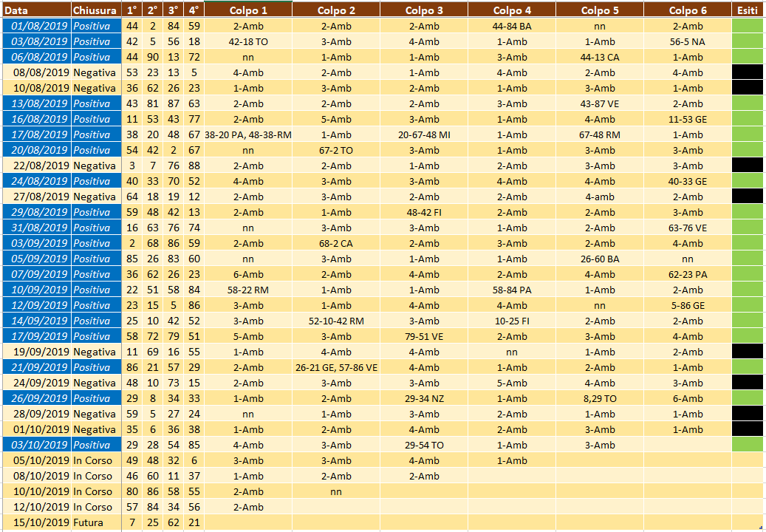Select cell 43-87 VE
The width and height of the screenshot is (766, 532).
[600, 103]
